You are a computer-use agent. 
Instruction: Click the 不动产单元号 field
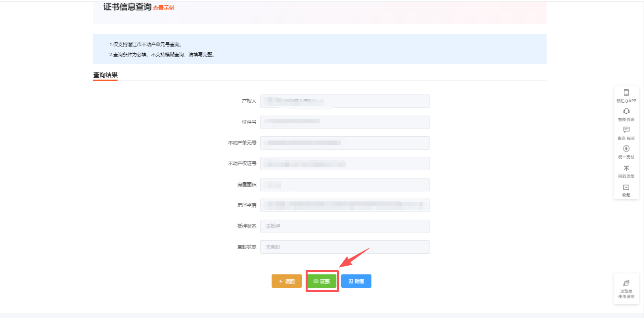345,143
